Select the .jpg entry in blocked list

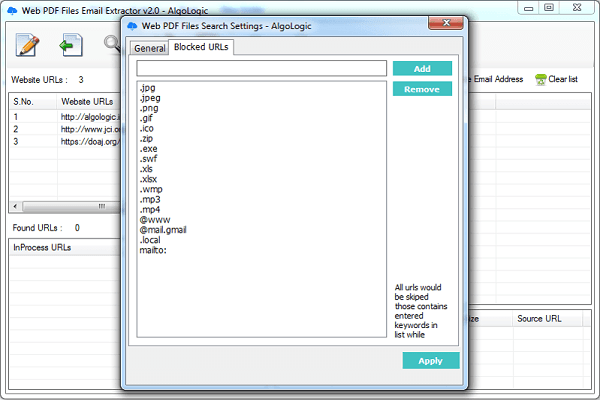(x=148, y=88)
